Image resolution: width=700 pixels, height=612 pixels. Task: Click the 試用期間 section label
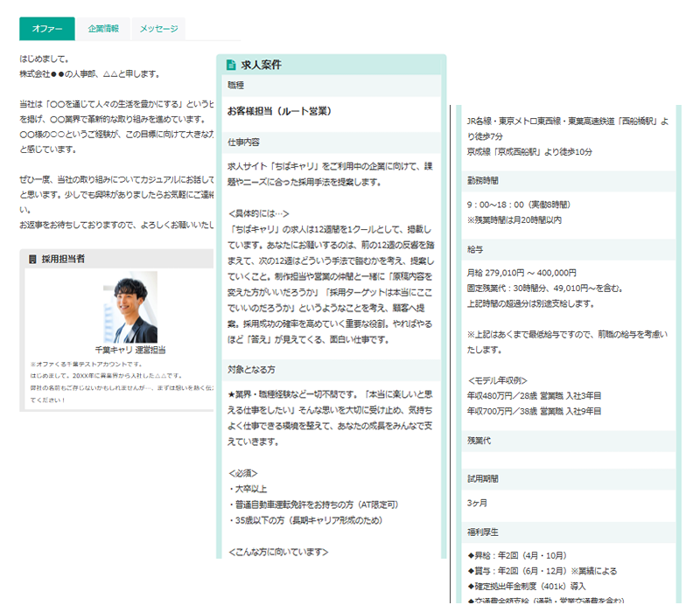click(483, 478)
